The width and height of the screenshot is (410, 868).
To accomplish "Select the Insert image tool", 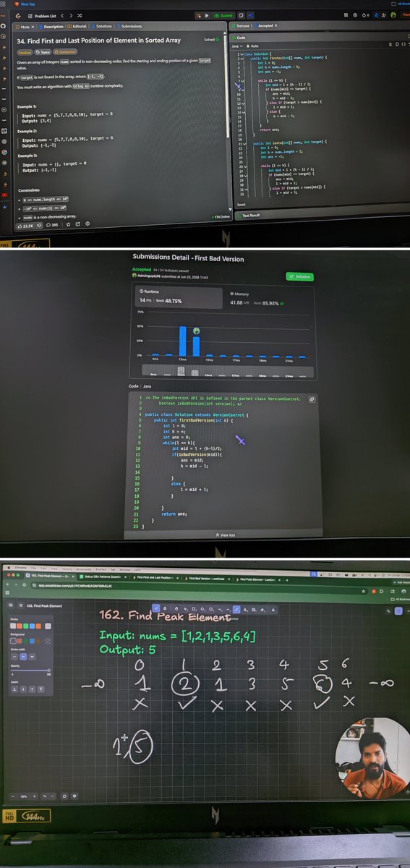I will [254, 610].
